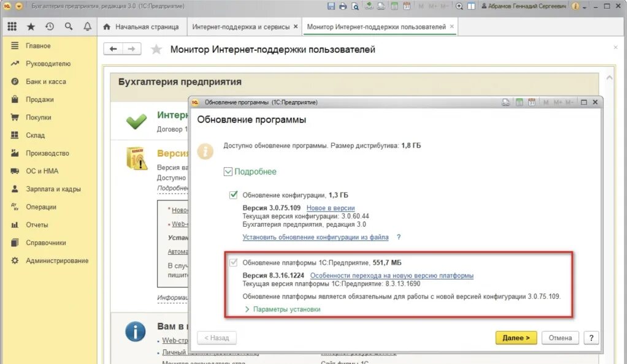Open the Руководителю section
Viewport: 628px width, 364px height.
(48, 64)
